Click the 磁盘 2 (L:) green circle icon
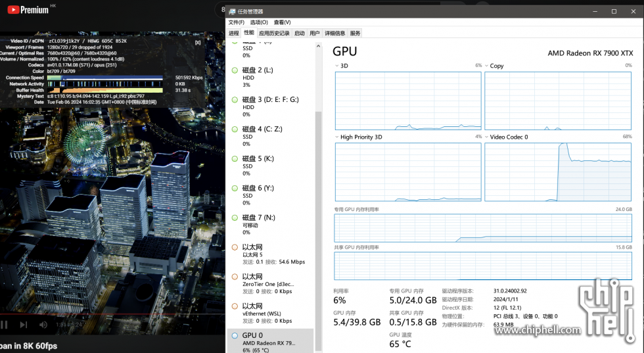The image size is (644, 353). pos(235,70)
